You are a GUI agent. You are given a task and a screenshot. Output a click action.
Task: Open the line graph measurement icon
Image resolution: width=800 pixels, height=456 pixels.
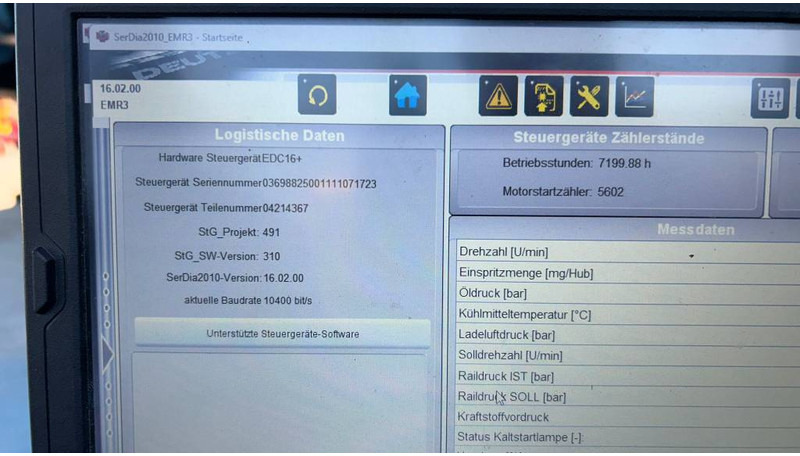[x=635, y=97]
